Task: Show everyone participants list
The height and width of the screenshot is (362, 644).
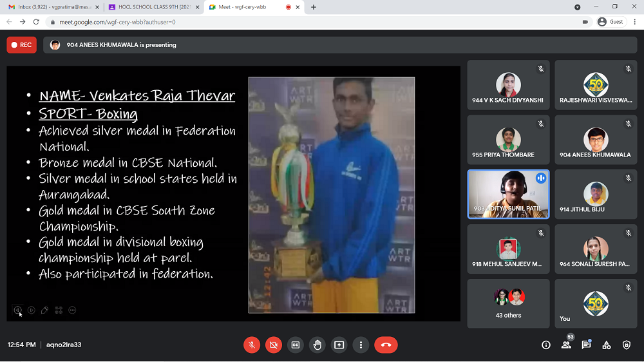Action: coord(566,345)
